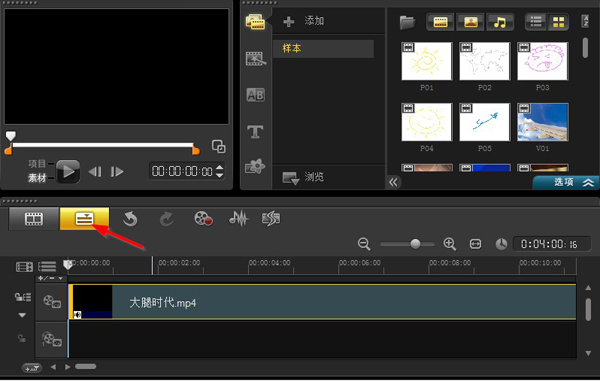Step to previous frame
The height and width of the screenshot is (381, 600).
click(x=95, y=172)
